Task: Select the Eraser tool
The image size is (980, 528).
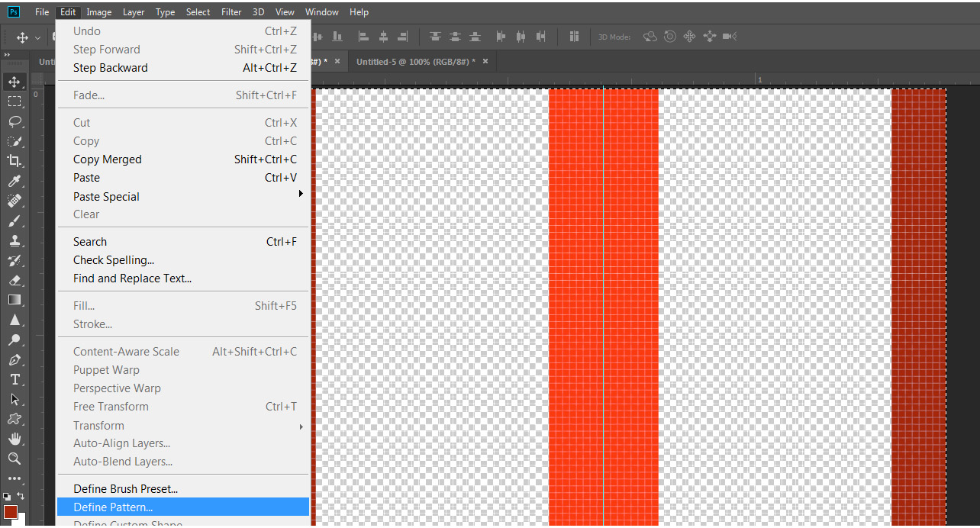Action: pyautogui.click(x=15, y=280)
